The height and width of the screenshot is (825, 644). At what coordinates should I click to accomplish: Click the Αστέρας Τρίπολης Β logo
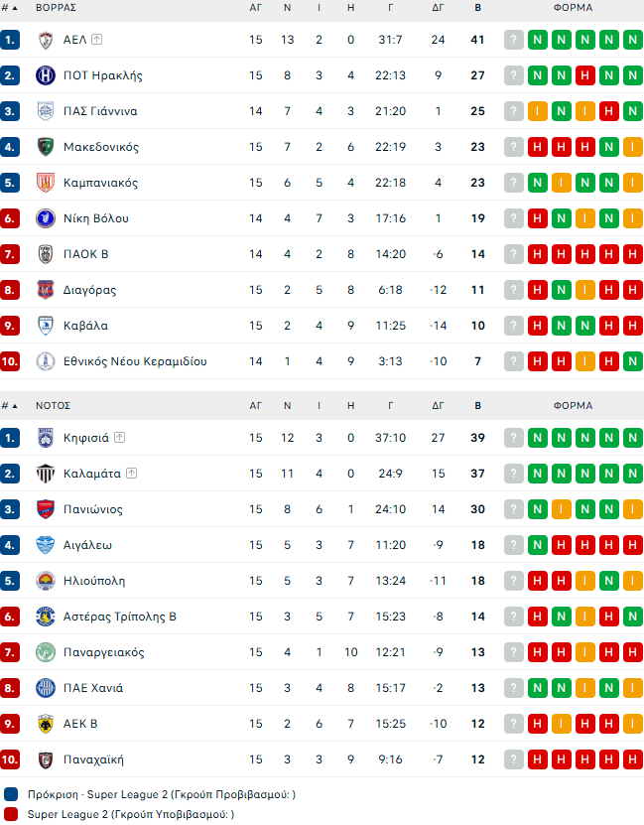point(45,617)
